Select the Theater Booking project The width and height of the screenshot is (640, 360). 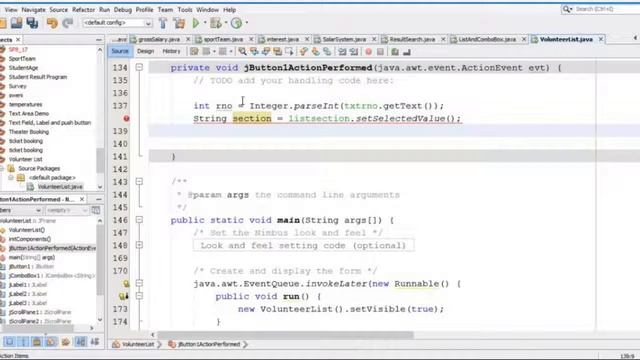tap(29, 132)
